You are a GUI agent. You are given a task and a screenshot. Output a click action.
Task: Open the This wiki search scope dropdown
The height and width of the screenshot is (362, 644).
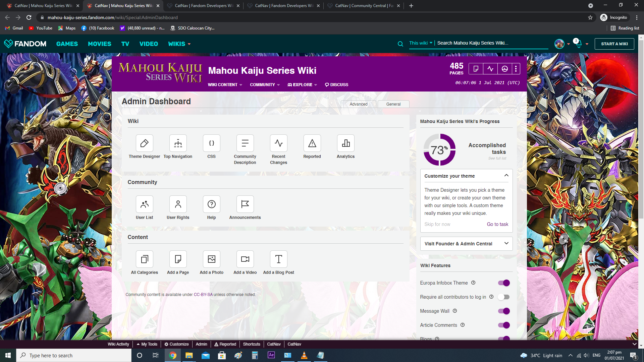421,43
